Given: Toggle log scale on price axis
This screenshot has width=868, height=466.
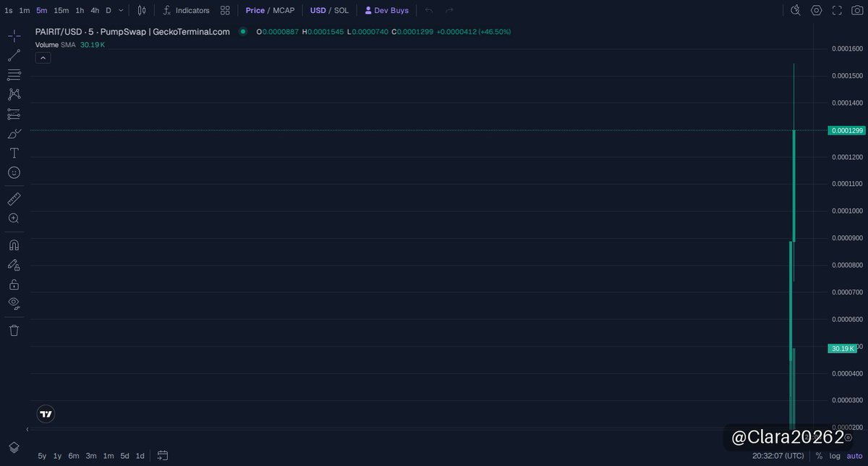Looking at the screenshot, I should pos(834,456).
